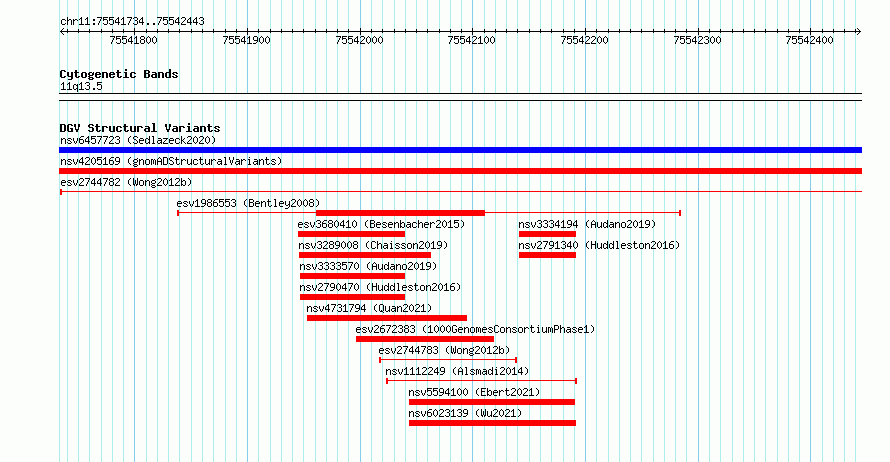The height and width of the screenshot is (462, 890).
Task: Click ruler position 75542300
Action: (697, 40)
